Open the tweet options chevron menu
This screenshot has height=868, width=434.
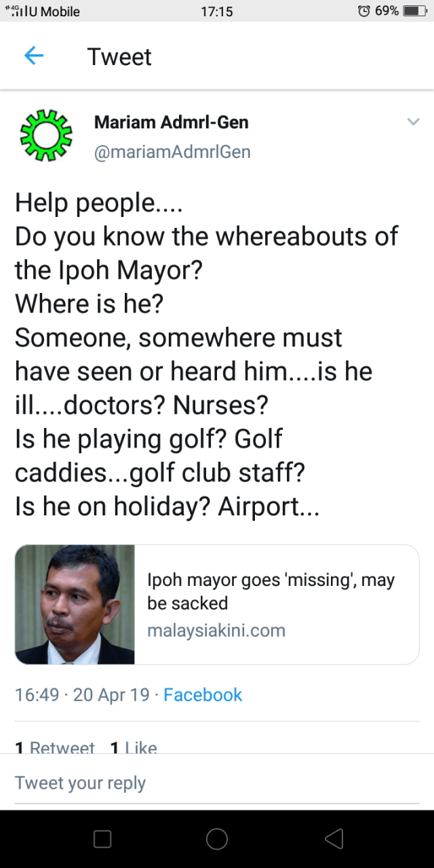413,122
